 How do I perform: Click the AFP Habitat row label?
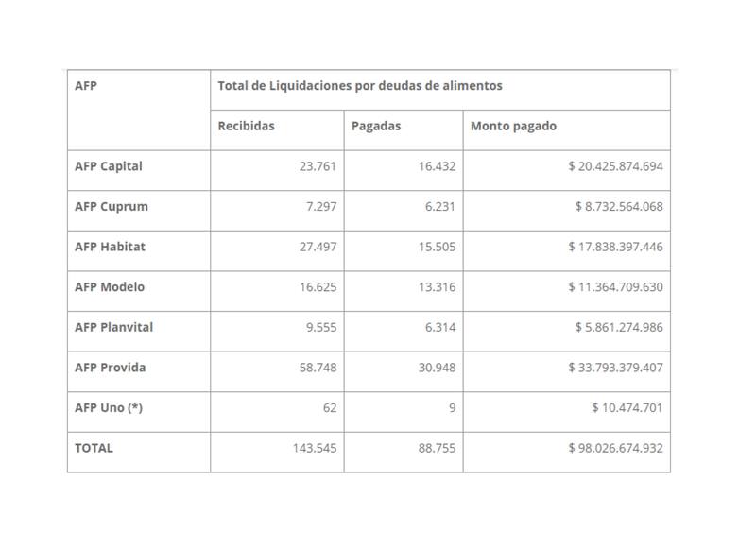tap(110, 247)
